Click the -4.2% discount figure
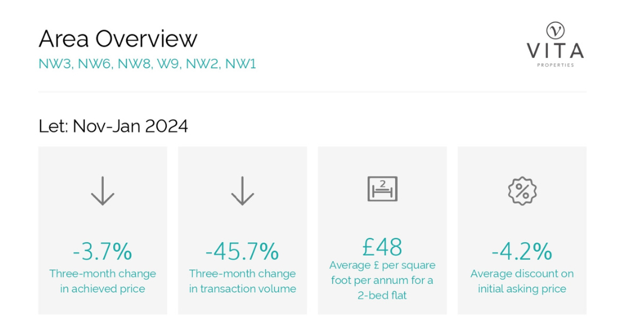This screenshot has height=322, width=644. (522, 252)
